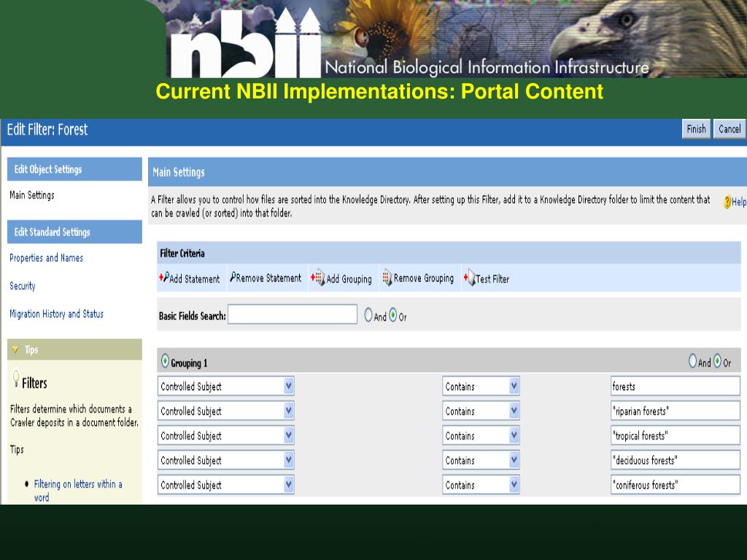Click the value field with "riparian forests"
The image size is (747, 560).
(x=675, y=411)
